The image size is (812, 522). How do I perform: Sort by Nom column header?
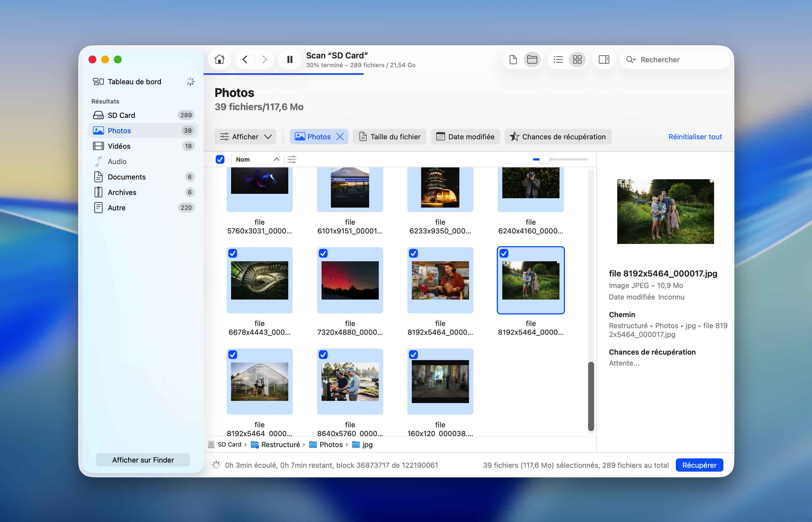point(257,159)
